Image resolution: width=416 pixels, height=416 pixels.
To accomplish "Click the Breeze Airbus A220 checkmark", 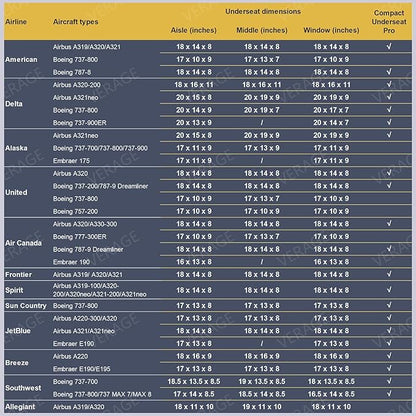I will (x=389, y=356).
